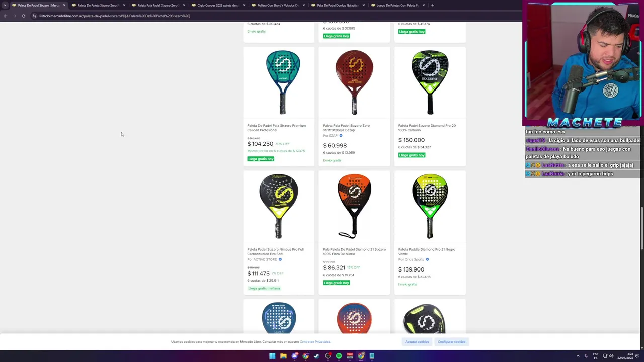This screenshot has height=362, width=644.
Task: Open Spotify from the taskbar
Action: [x=339, y=356]
